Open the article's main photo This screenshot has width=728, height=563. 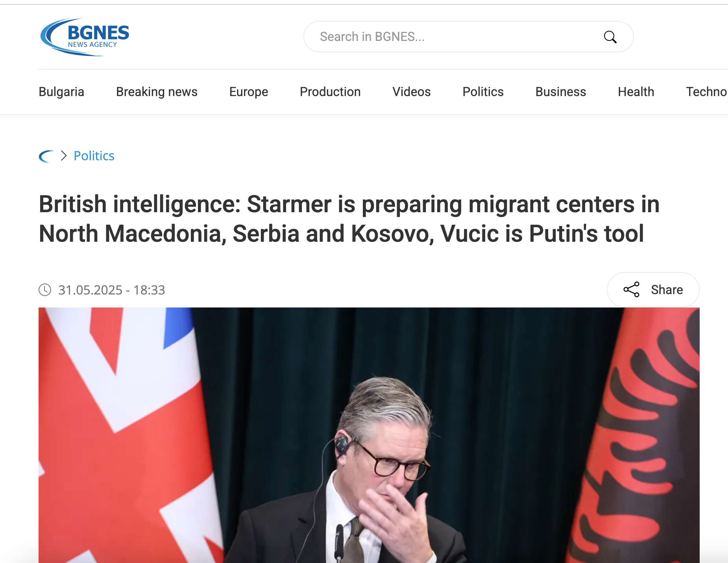[x=369, y=435]
